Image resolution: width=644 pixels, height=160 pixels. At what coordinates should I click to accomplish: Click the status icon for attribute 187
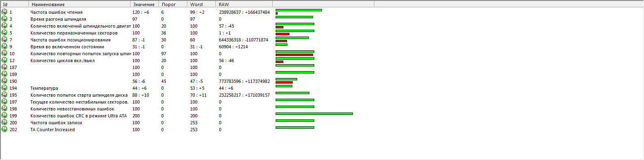coord(4,67)
